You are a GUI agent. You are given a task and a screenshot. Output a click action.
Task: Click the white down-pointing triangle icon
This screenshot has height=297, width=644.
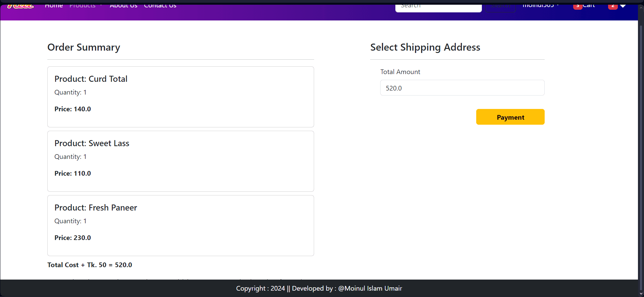pos(623,6)
